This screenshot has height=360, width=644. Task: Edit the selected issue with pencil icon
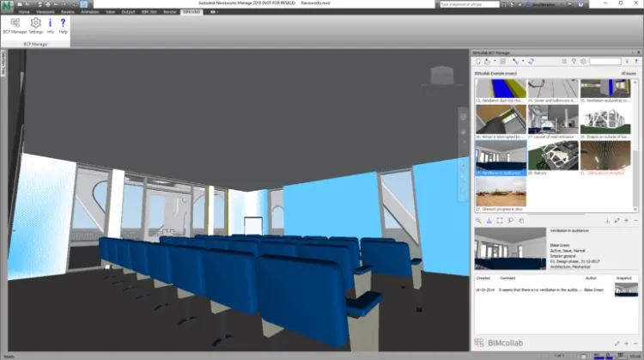(x=617, y=221)
